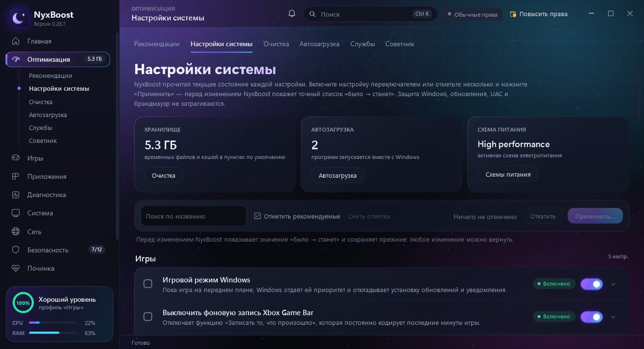The width and height of the screenshot is (644, 349).
Task: Click the 100% circular health gauge
Action: coord(23,303)
